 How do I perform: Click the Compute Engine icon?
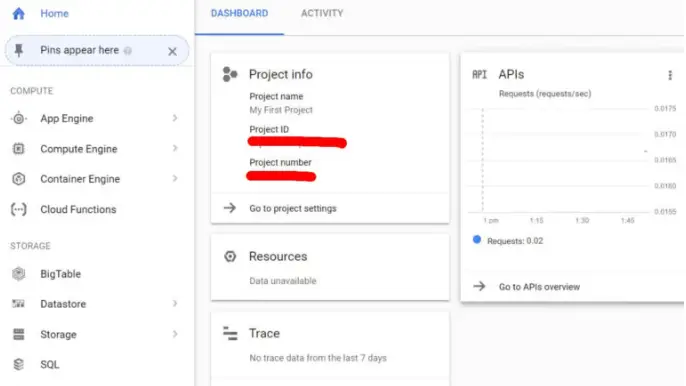(x=18, y=149)
